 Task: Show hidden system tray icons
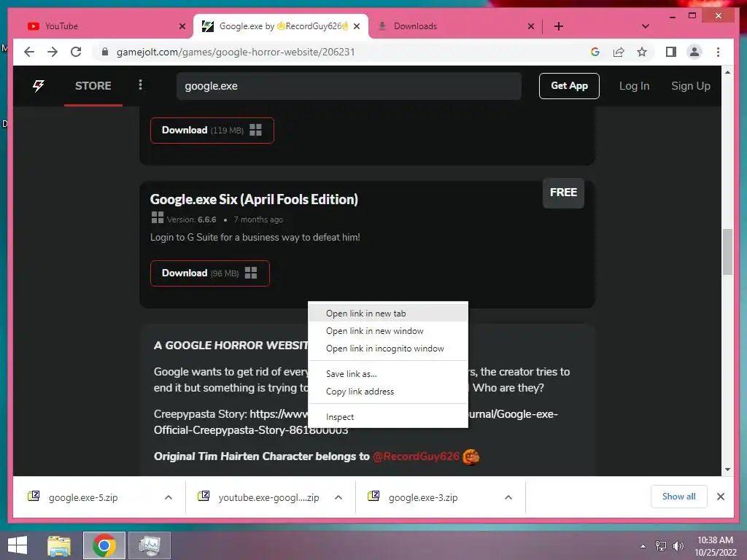coord(643,546)
